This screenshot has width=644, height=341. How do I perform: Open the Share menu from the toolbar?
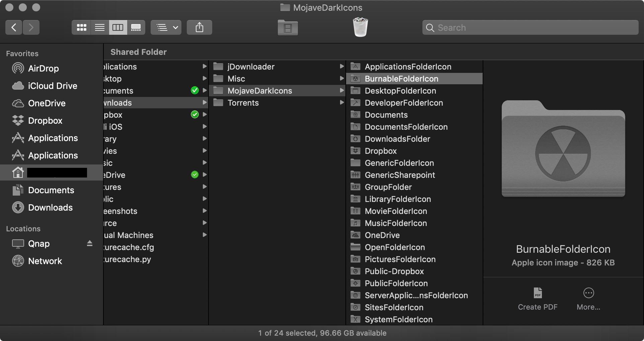(x=199, y=27)
